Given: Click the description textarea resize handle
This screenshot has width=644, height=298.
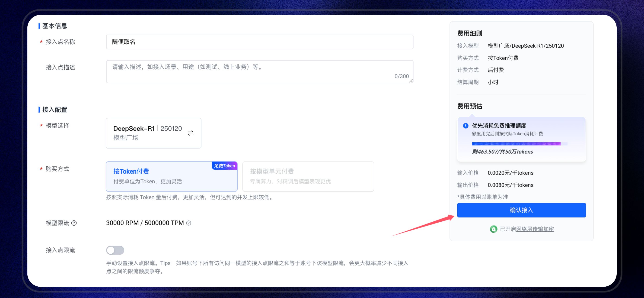Looking at the screenshot, I should 411,81.
